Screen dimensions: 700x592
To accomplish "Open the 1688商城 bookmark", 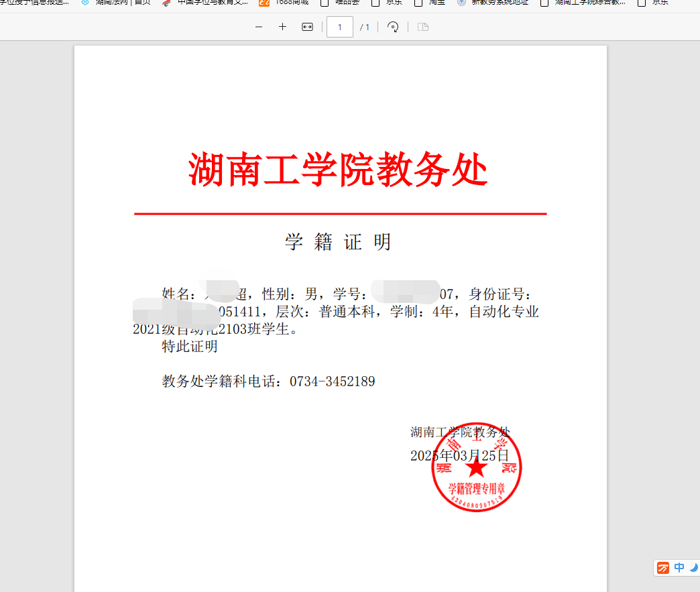I will (285, 3).
